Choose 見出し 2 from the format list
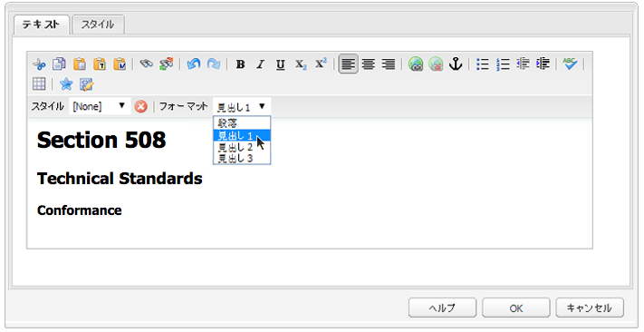Screen dimensions: 644x332 242,147
